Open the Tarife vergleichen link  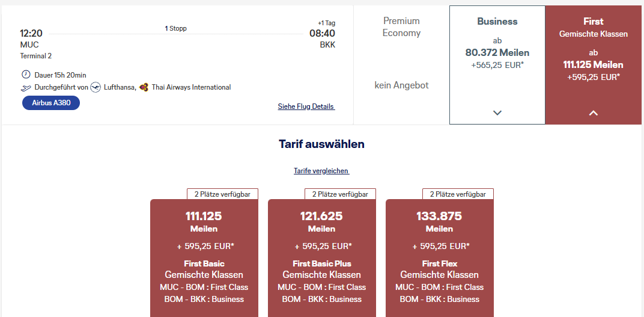point(321,171)
